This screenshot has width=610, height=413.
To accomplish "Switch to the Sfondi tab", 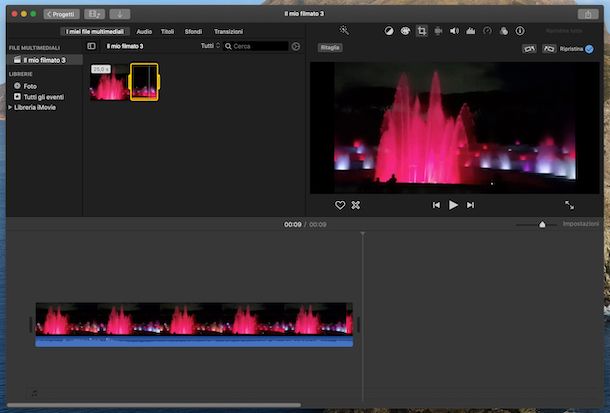I will (193, 32).
